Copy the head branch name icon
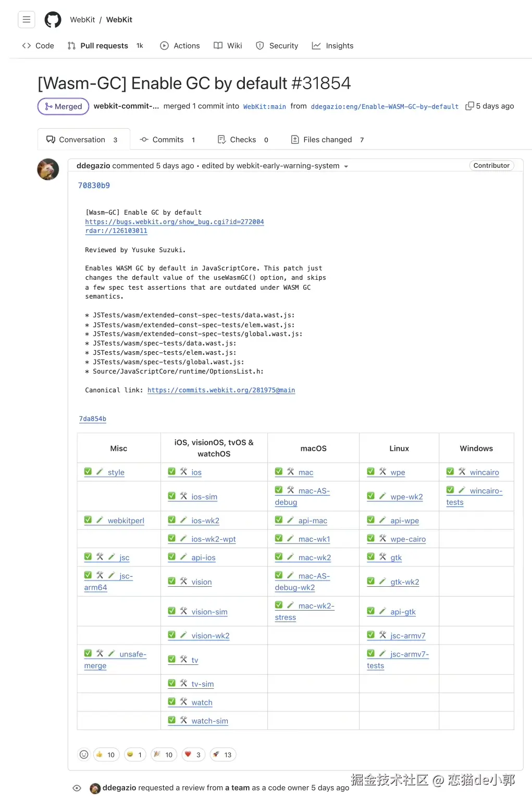The height and width of the screenshot is (804, 532). 469,106
